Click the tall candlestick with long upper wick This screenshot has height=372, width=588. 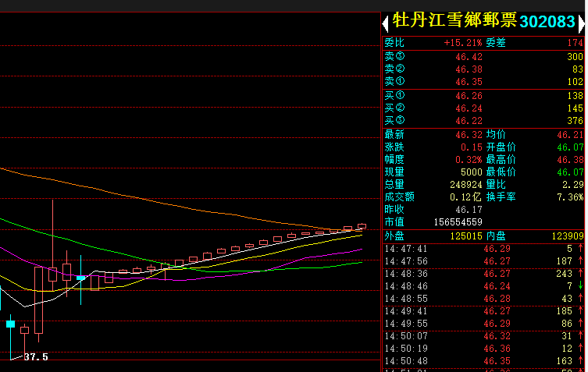52,247
